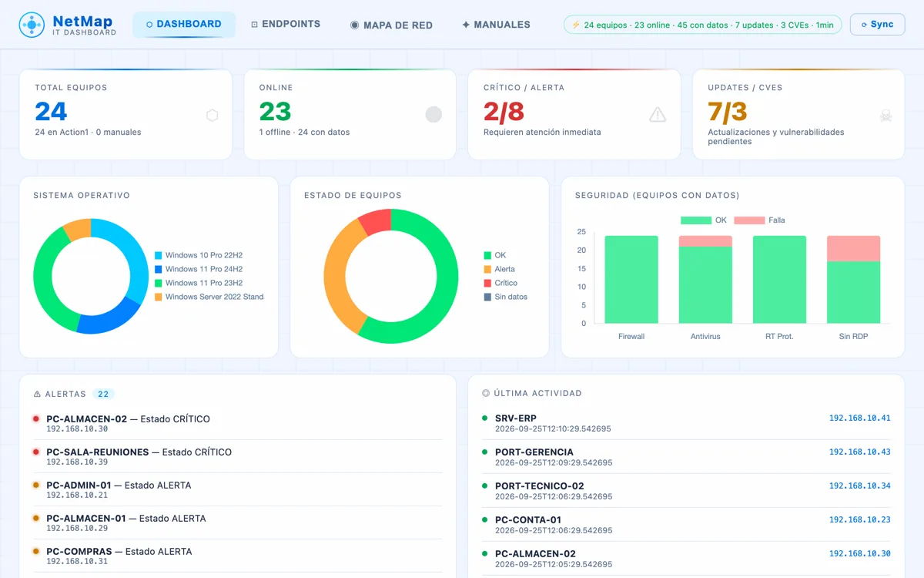The height and width of the screenshot is (578, 924).
Task: Toggle the OK legend in Estado de Equipos
Action: [494, 255]
